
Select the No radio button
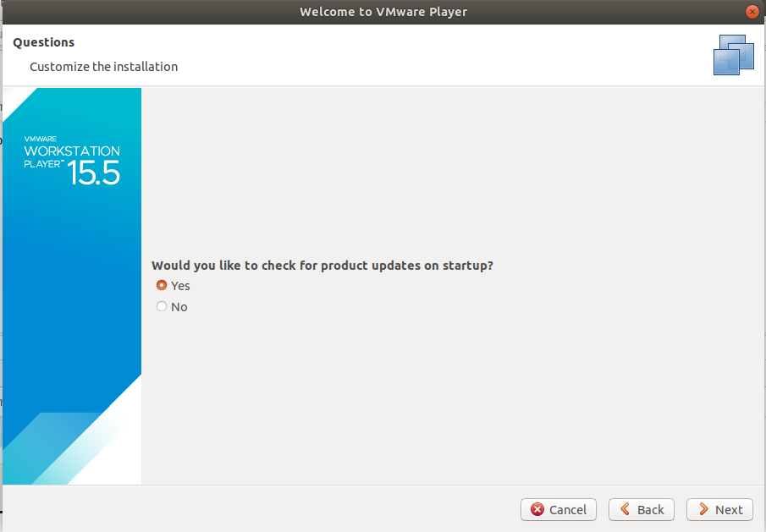tap(162, 306)
